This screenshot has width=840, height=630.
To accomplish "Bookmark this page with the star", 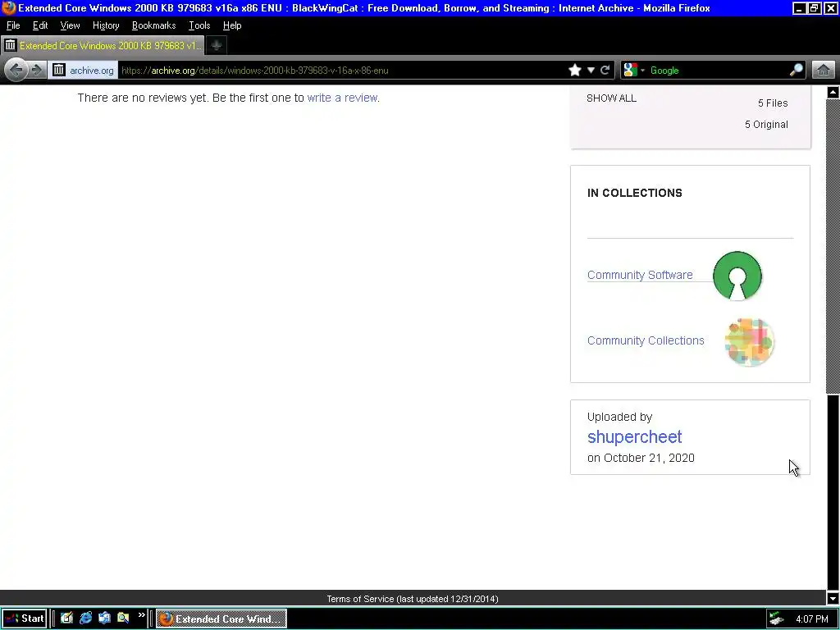I will pyautogui.click(x=575, y=71).
